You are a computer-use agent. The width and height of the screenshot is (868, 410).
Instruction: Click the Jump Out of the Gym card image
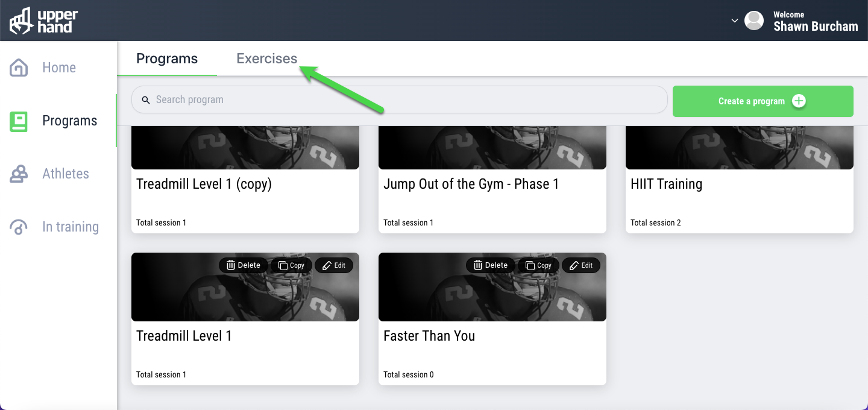point(492,148)
